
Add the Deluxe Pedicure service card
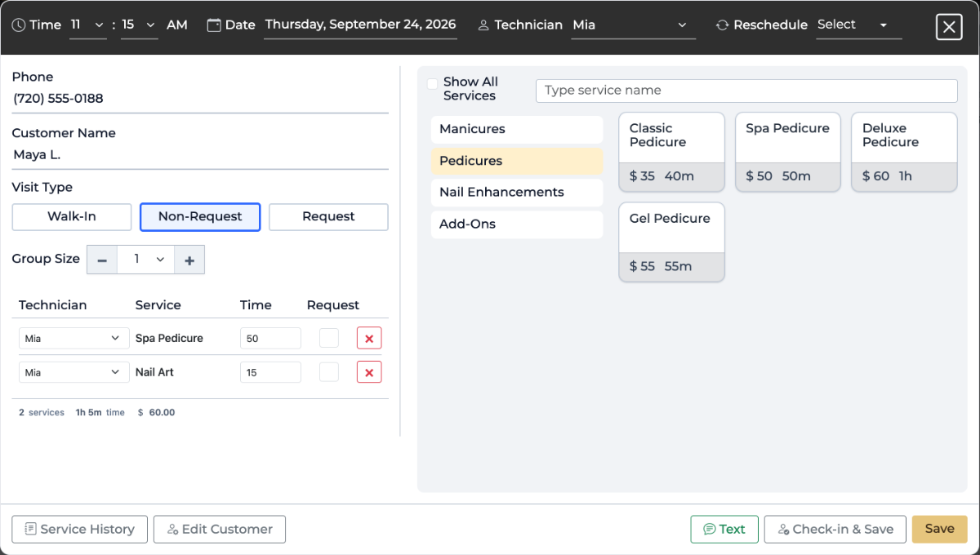[x=905, y=152]
